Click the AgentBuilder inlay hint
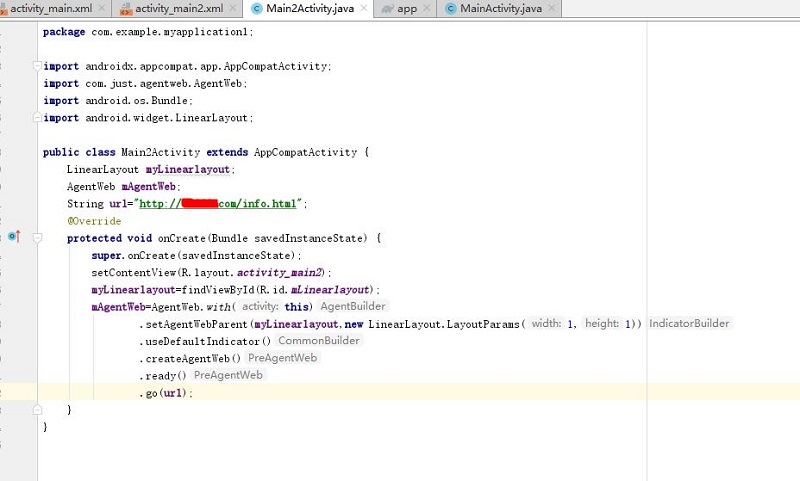The height and width of the screenshot is (481, 800). (353, 306)
